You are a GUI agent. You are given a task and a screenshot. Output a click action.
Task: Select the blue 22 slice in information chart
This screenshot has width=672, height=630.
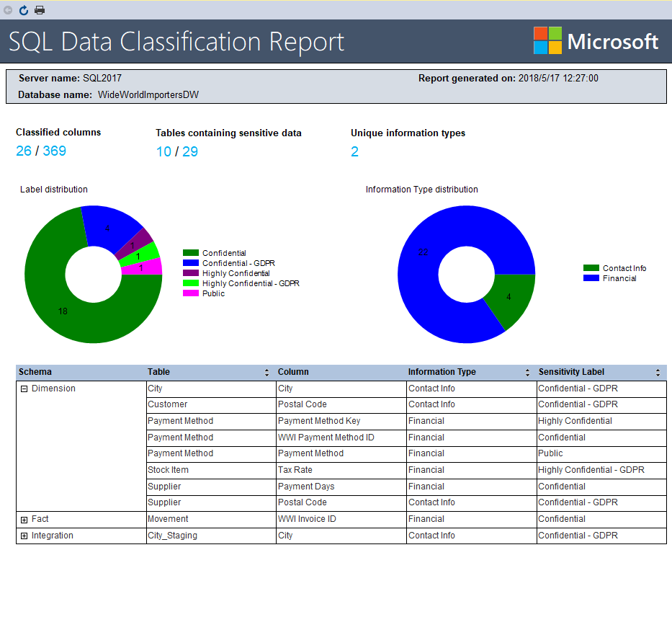pyautogui.click(x=423, y=252)
